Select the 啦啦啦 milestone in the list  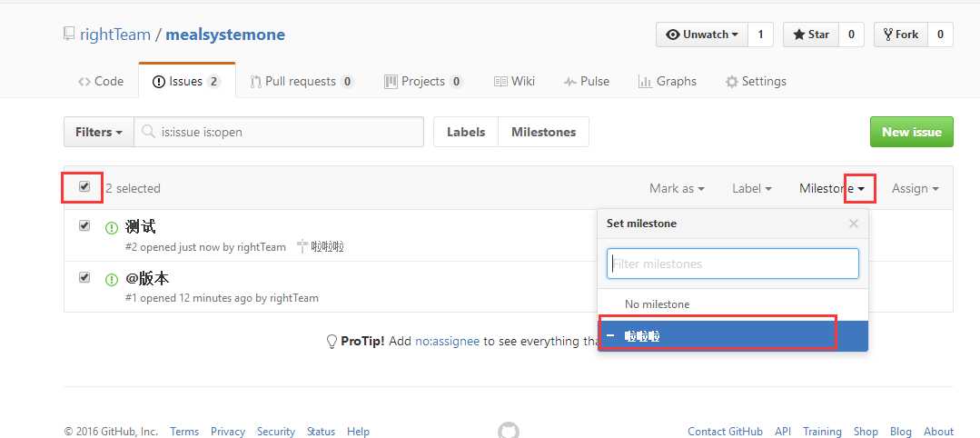[x=732, y=336]
